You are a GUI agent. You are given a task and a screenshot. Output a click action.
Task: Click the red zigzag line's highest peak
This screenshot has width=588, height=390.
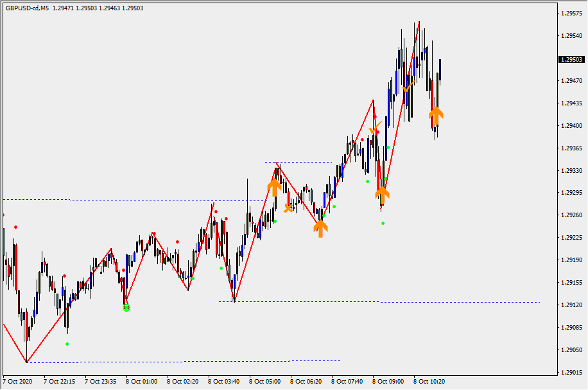coord(419,22)
